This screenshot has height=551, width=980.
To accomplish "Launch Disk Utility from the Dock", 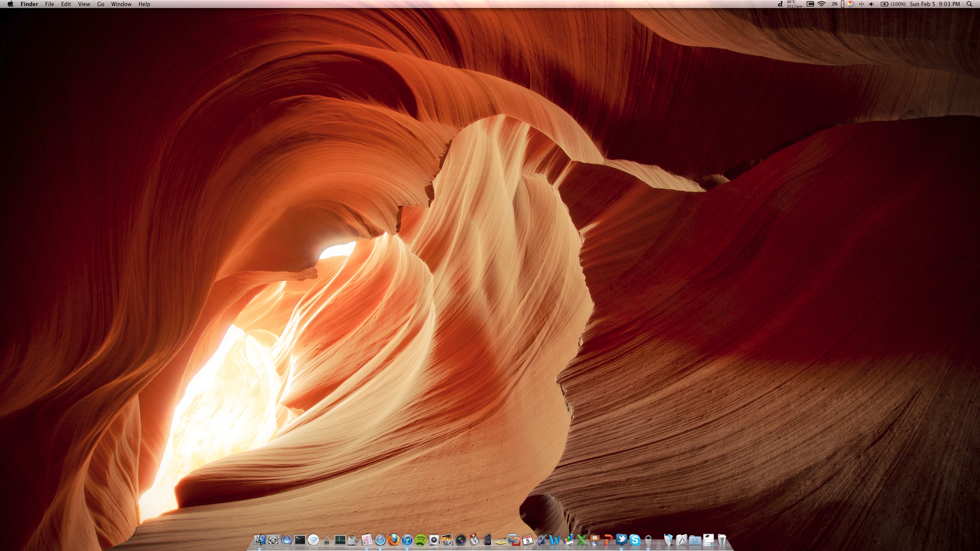I will click(354, 540).
